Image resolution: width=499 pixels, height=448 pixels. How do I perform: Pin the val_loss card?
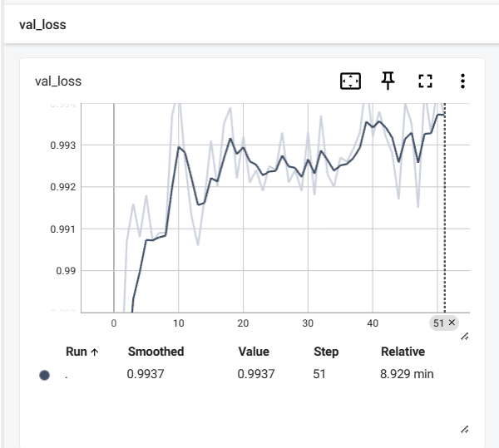[388, 81]
